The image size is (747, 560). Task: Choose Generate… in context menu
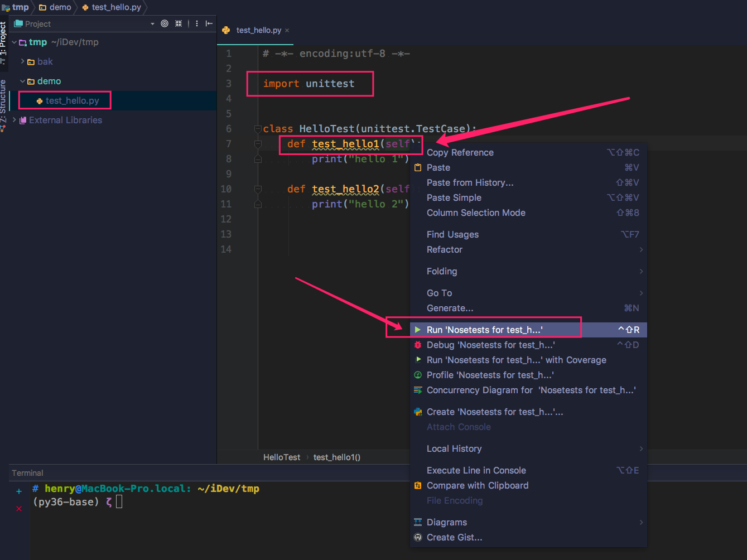click(528, 308)
